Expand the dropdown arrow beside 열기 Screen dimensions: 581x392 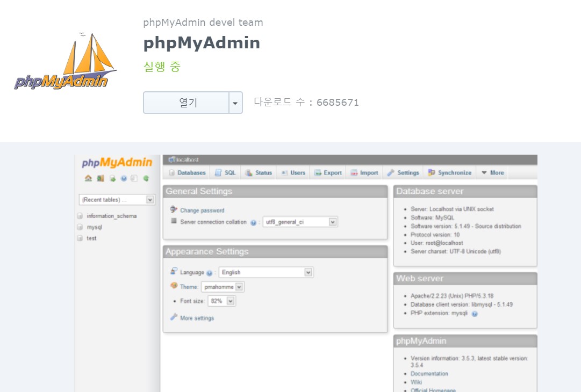[235, 103]
